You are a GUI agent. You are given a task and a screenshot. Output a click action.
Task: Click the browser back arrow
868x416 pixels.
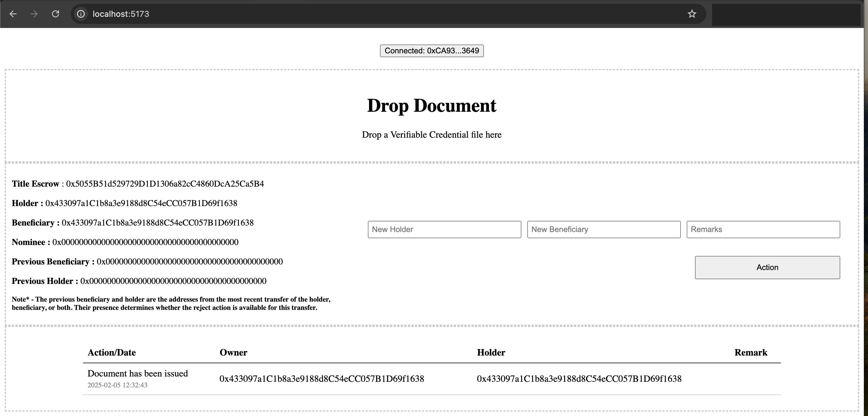pos(13,14)
